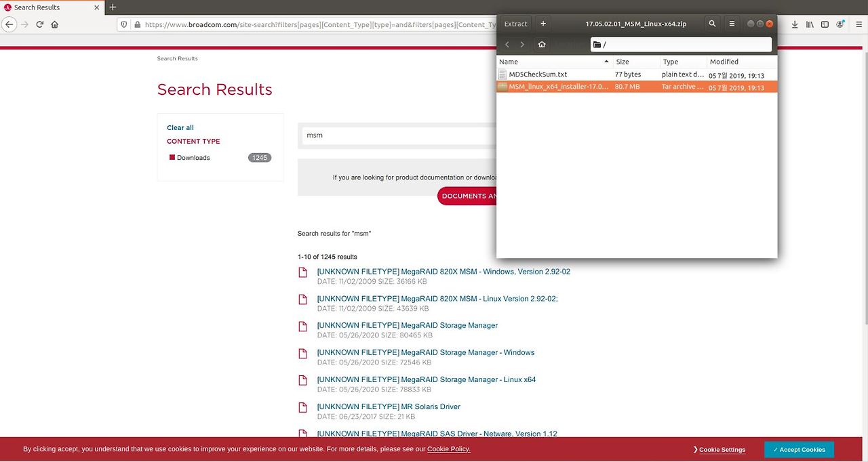868x462 pixels.
Task: Open search in Archive Manager header
Action: click(712, 24)
